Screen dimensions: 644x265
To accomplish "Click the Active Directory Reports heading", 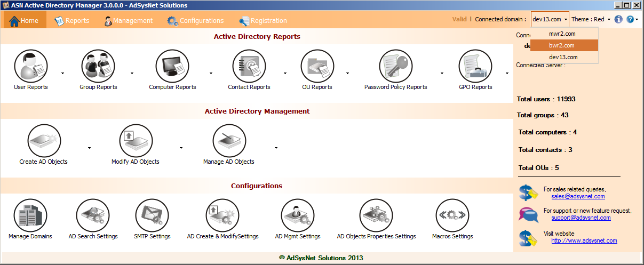I will point(257,37).
